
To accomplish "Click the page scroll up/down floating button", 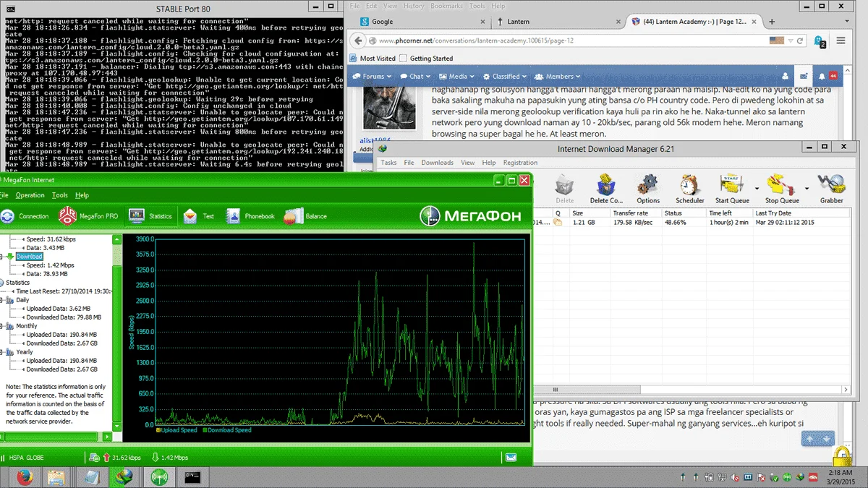I will 819,438.
